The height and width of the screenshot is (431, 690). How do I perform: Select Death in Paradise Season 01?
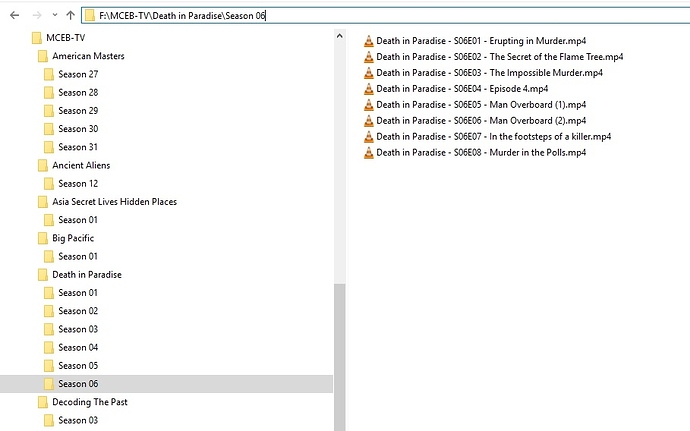tap(78, 293)
